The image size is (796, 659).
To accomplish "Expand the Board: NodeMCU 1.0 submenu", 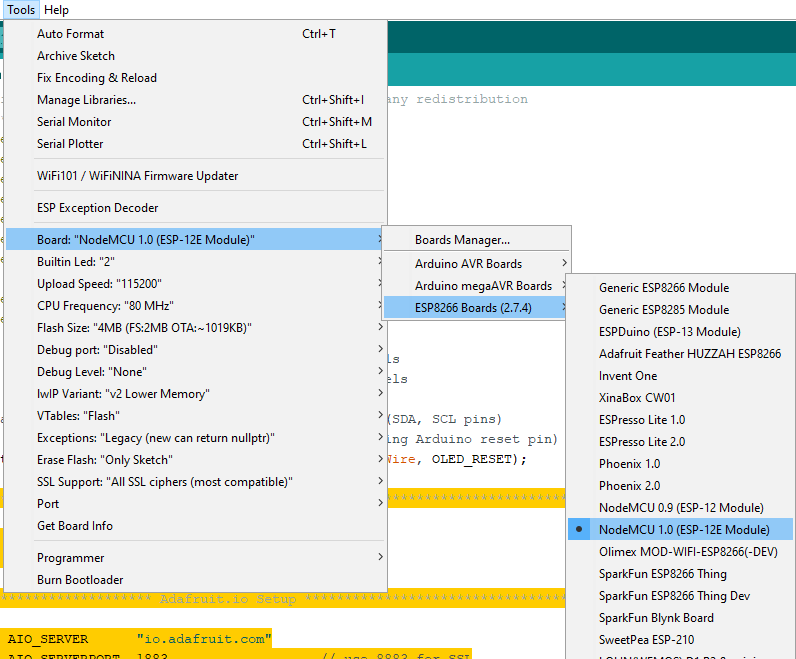I will [195, 239].
